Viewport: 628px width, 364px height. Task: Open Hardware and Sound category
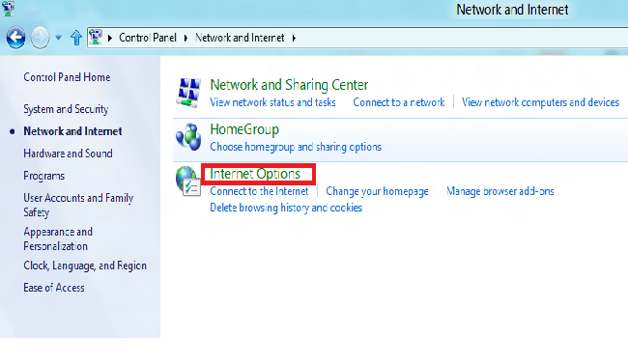point(68,154)
